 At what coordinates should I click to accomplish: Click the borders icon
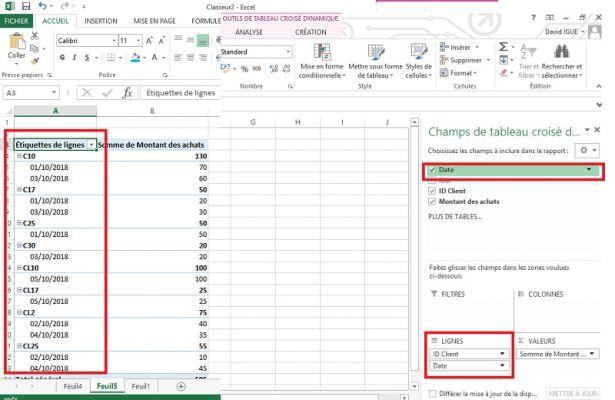111,58
